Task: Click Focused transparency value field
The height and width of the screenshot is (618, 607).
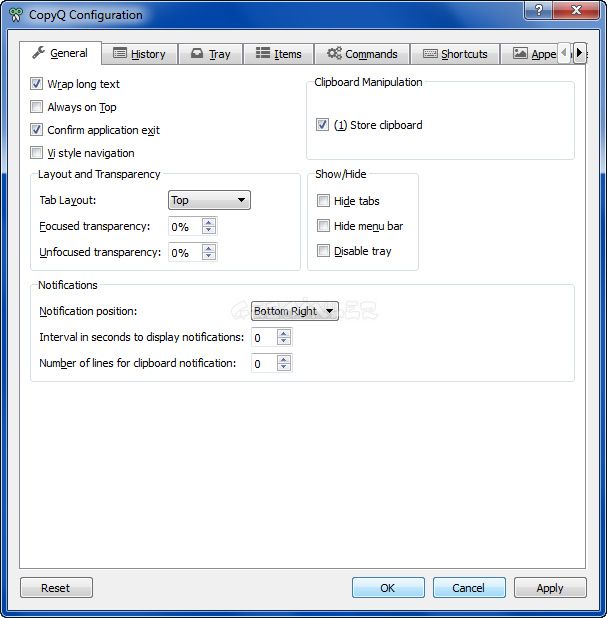Action: (185, 226)
